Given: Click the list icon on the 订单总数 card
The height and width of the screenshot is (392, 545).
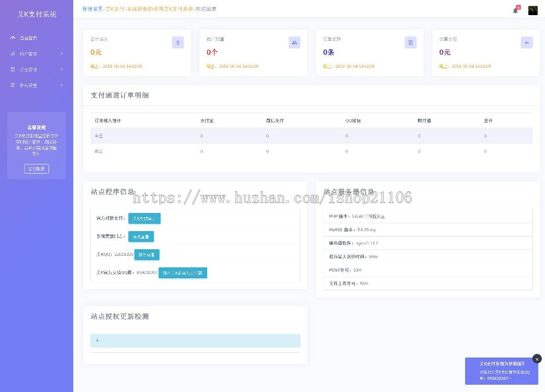Looking at the screenshot, I should (x=411, y=42).
